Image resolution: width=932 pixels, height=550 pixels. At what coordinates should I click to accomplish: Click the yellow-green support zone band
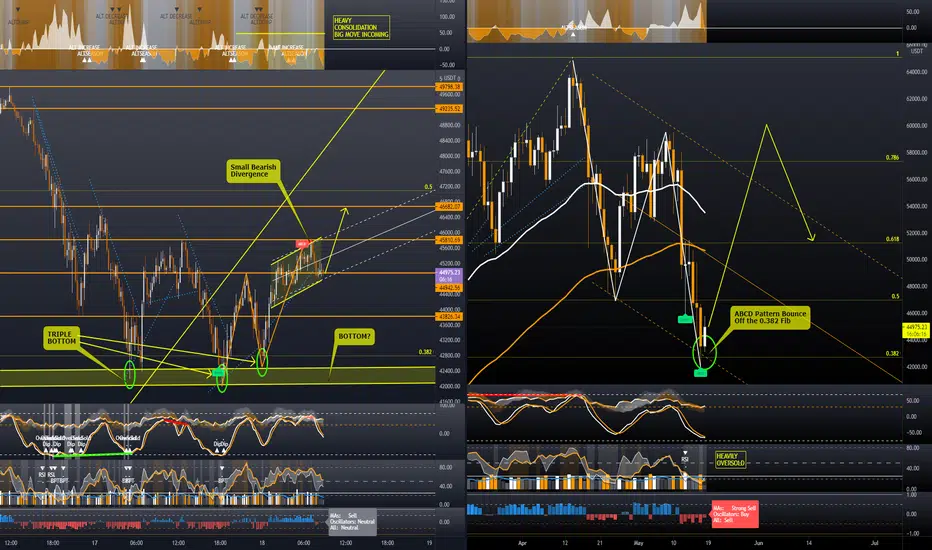pyautogui.click(x=218, y=377)
